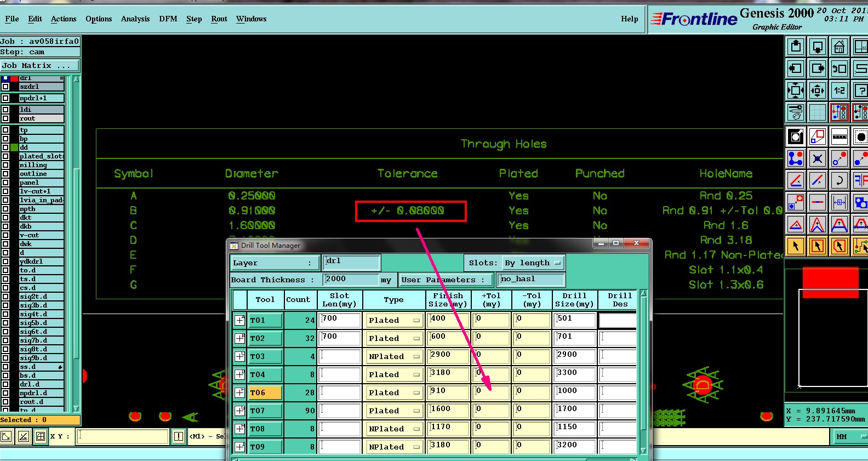Viewport: 868px width, 461px height.
Task: Select the plain arrow pointer select tool
Action: 796,246
